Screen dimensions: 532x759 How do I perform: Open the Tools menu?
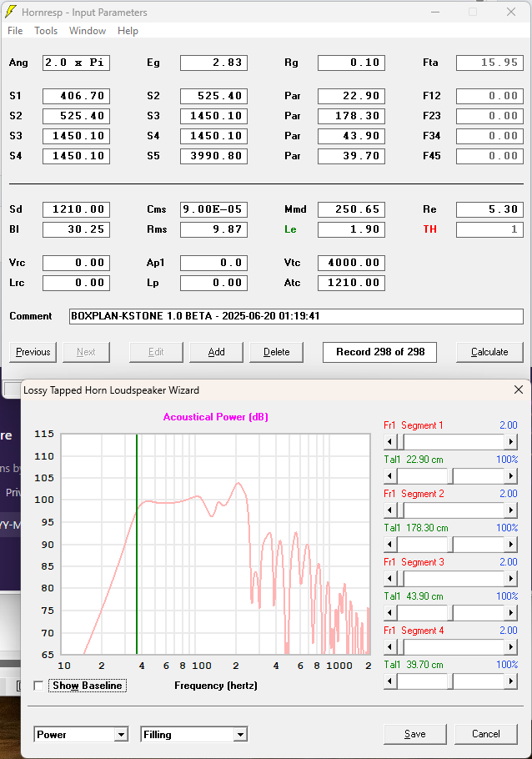pos(46,31)
